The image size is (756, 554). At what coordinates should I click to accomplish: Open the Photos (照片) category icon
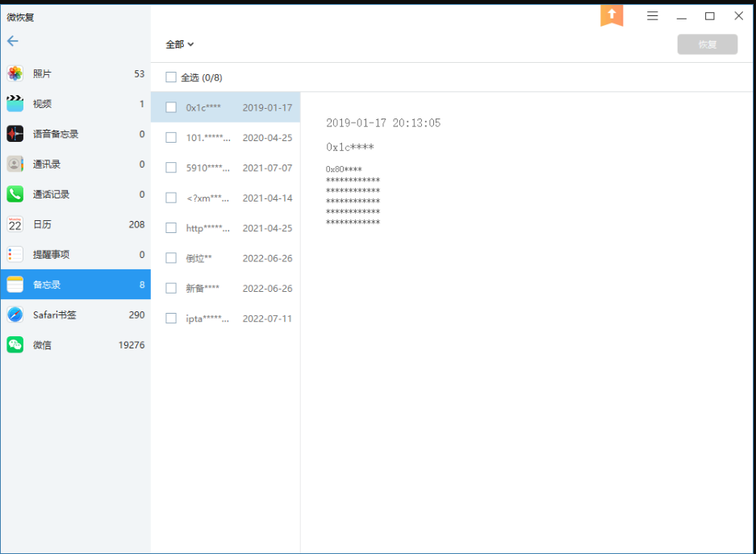point(15,74)
